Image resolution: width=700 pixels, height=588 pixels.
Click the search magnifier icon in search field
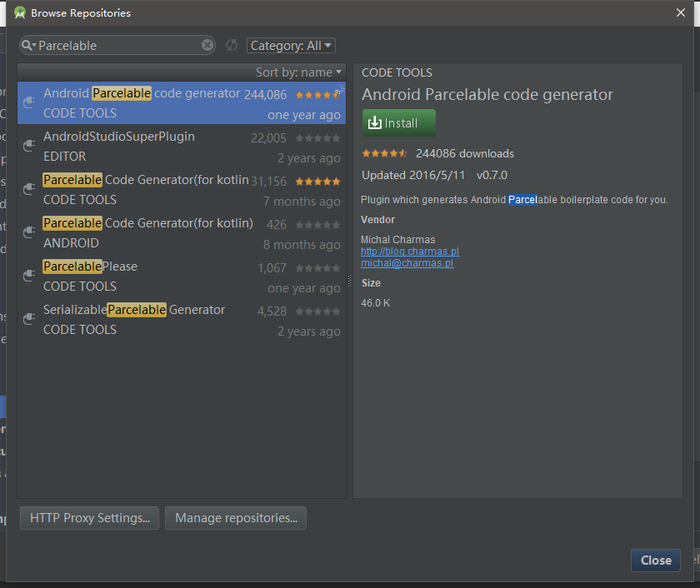28,46
